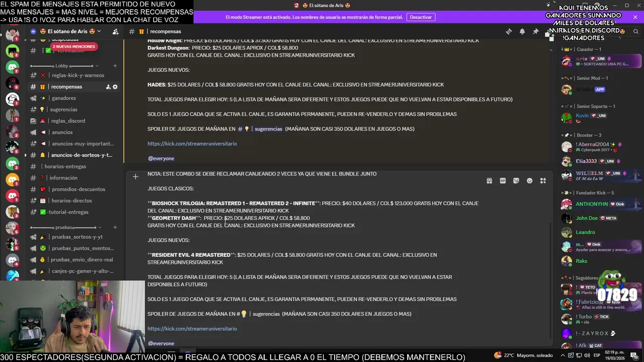The image size is (644, 362).
Task: Click the 2 nuevas menciones badge
Action: click(73, 46)
